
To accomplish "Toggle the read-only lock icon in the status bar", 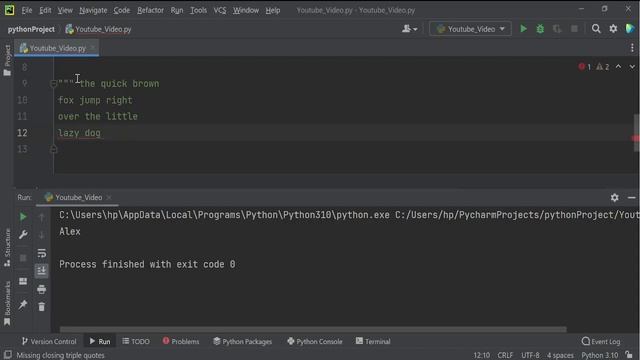I will [x=629, y=355].
